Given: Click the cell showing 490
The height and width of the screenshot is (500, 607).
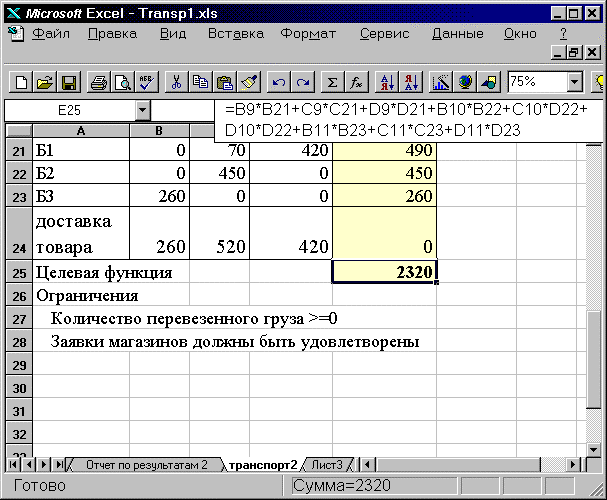Looking at the screenshot, I should [384, 150].
